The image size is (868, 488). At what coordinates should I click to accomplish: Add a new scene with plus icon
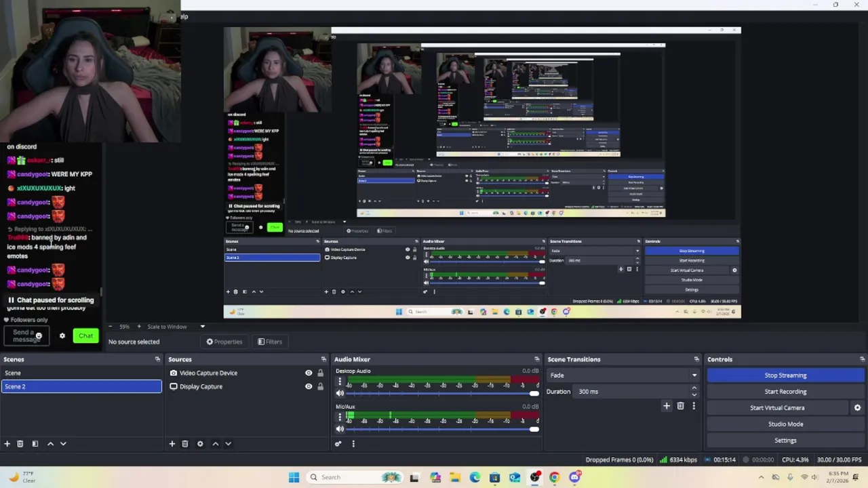(x=7, y=444)
